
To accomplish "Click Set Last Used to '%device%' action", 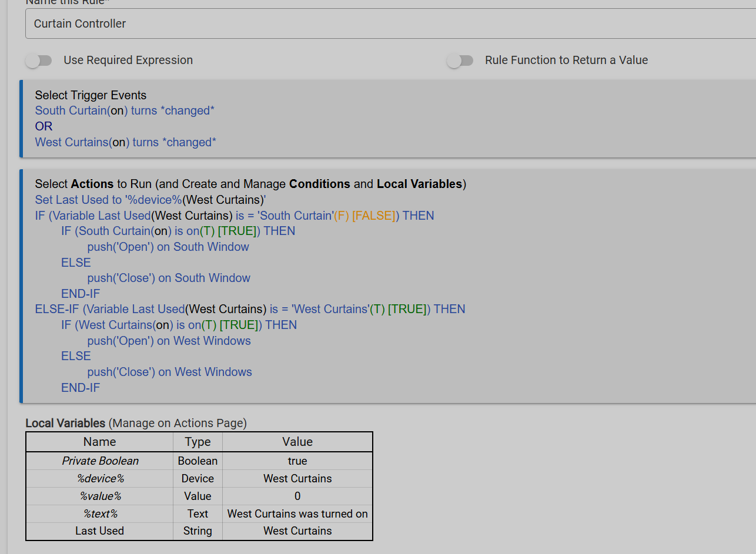I will coord(150,200).
